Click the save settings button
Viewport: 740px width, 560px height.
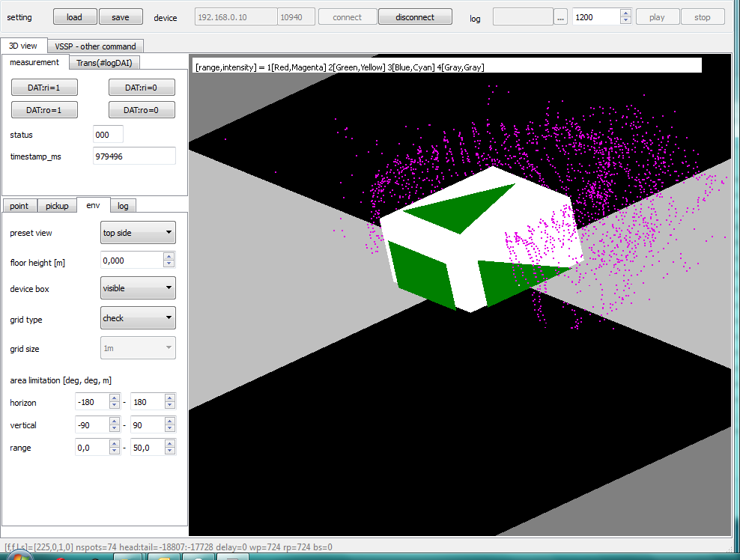[120, 17]
